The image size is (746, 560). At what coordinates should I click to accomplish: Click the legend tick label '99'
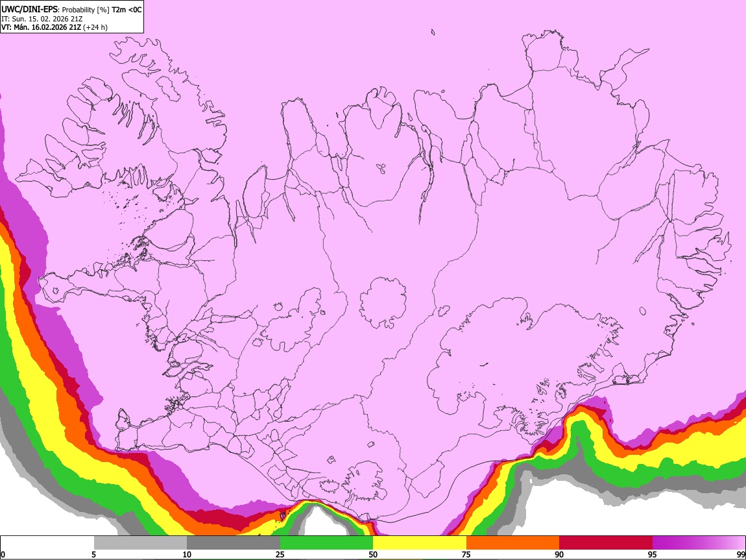740,554
